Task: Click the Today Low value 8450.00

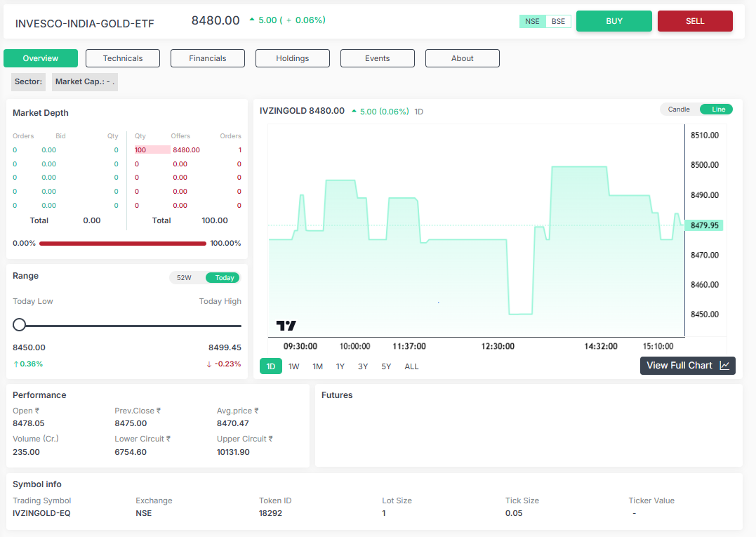Action: pos(29,347)
